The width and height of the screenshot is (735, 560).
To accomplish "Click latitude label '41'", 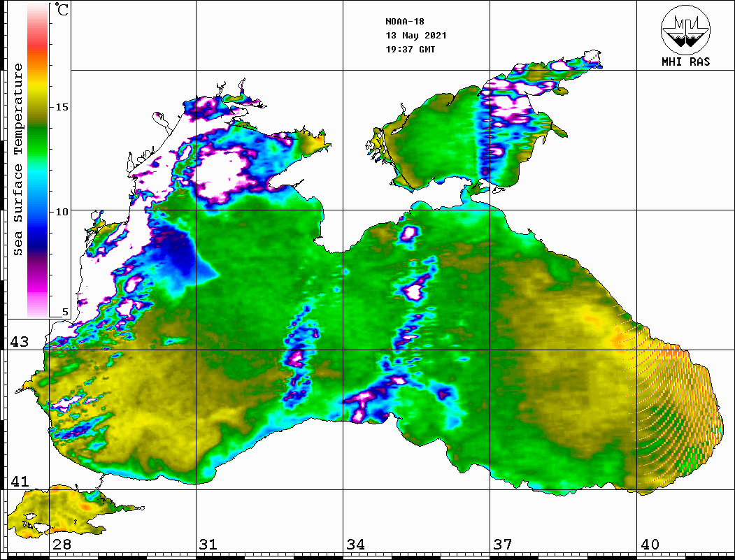I will tap(20, 481).
